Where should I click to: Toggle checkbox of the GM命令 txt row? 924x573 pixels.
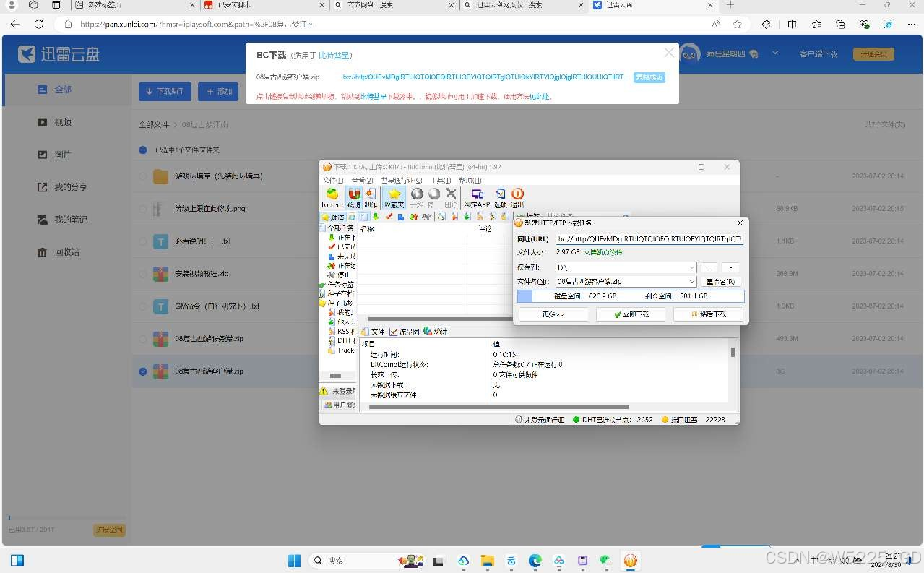pos(143,306)
